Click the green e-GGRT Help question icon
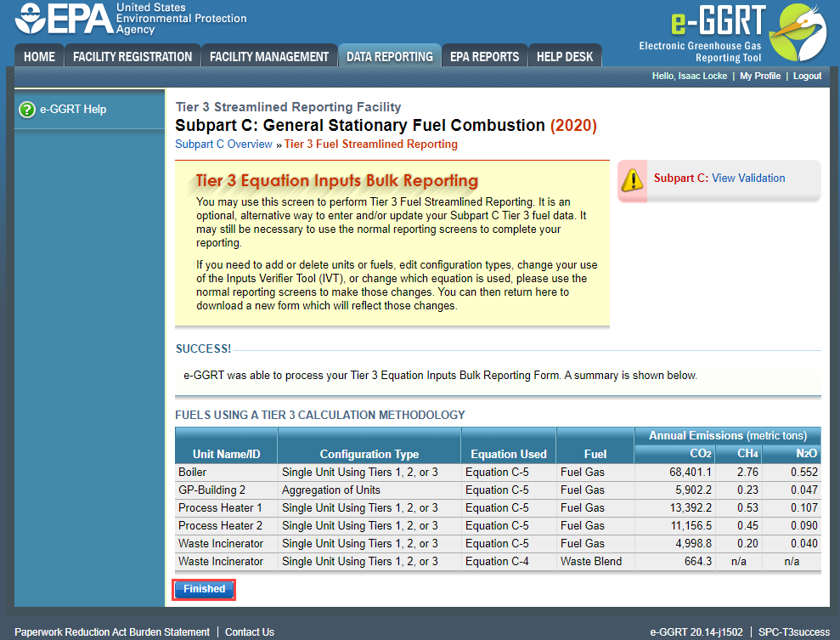840x640 pixels. [27, 110]
